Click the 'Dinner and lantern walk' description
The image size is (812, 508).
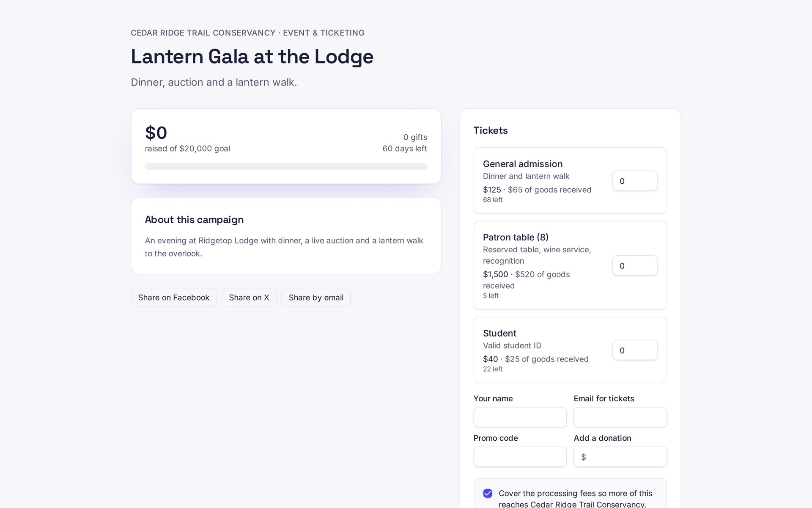pos(526,176)
